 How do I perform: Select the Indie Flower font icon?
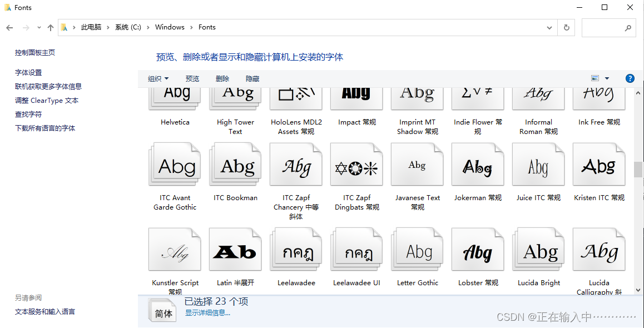coord(478,99)
